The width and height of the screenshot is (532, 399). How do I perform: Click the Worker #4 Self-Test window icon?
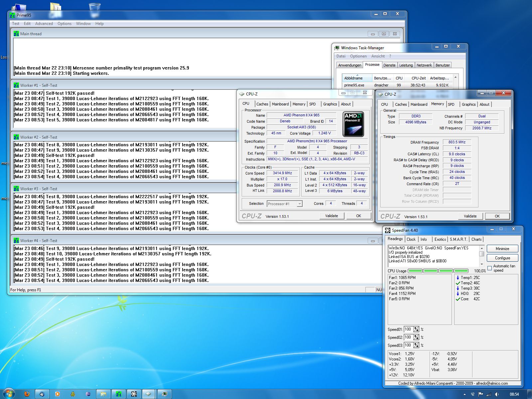16,240
